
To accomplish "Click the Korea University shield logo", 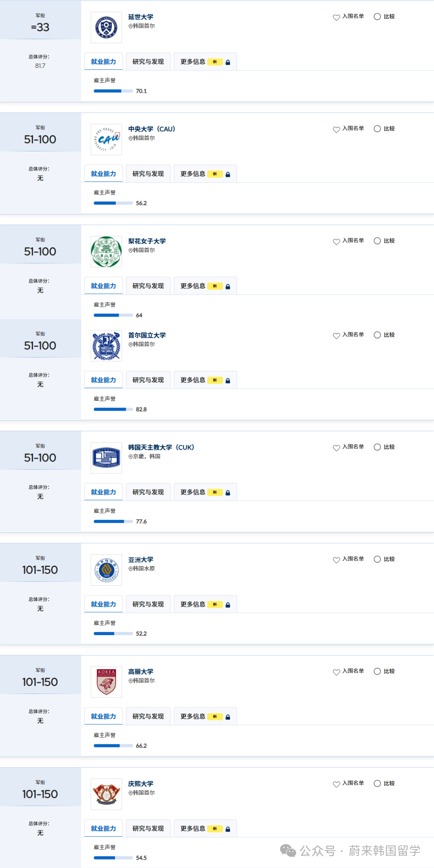I will 106,682.
